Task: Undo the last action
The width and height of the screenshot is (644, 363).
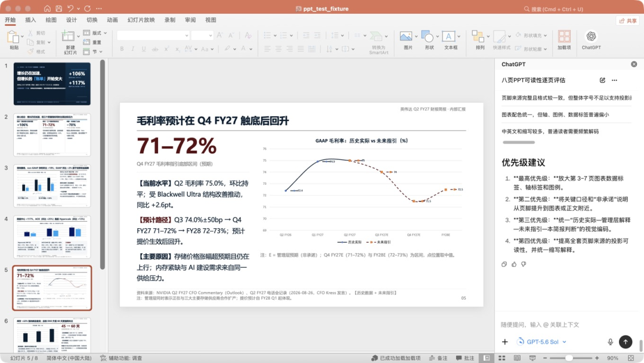Action: (x=70, y=8)
